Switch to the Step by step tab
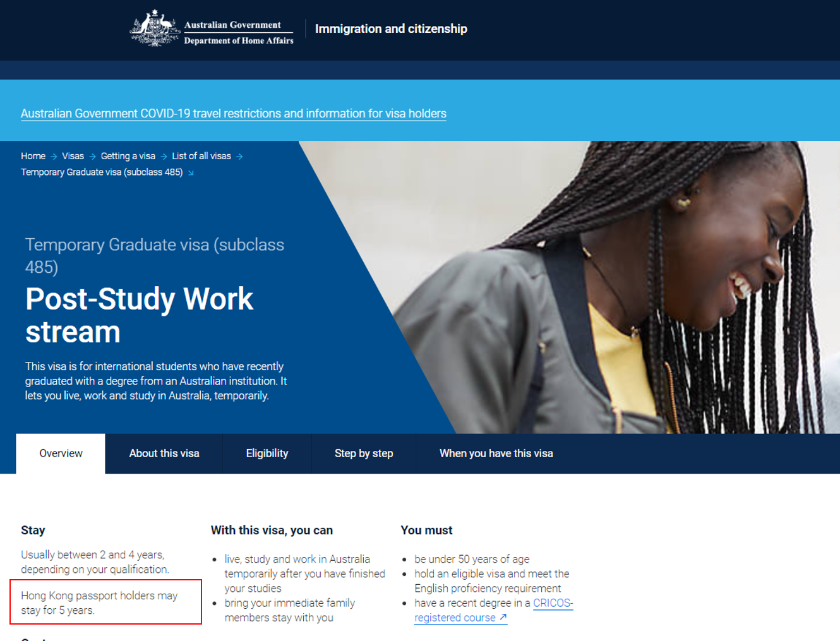 [364, 453]
